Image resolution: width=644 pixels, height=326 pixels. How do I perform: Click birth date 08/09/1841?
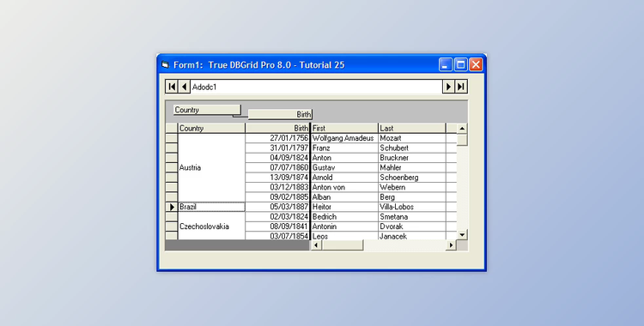277,227
